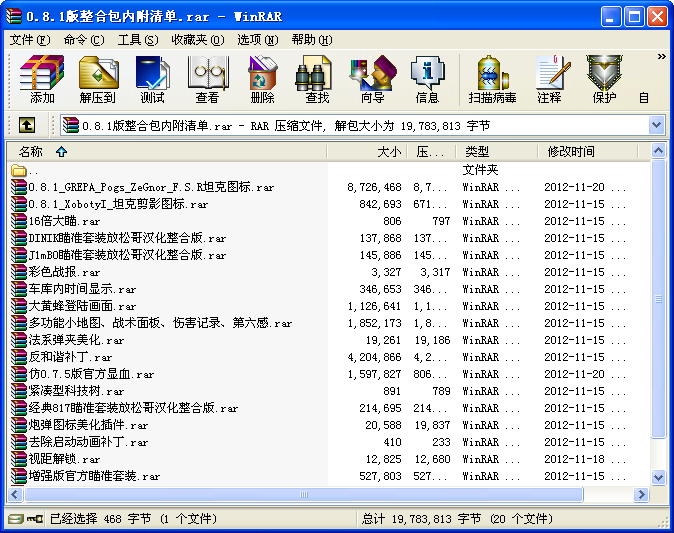
Task: Sort by the 名称 column header
Action: [168, 152]
